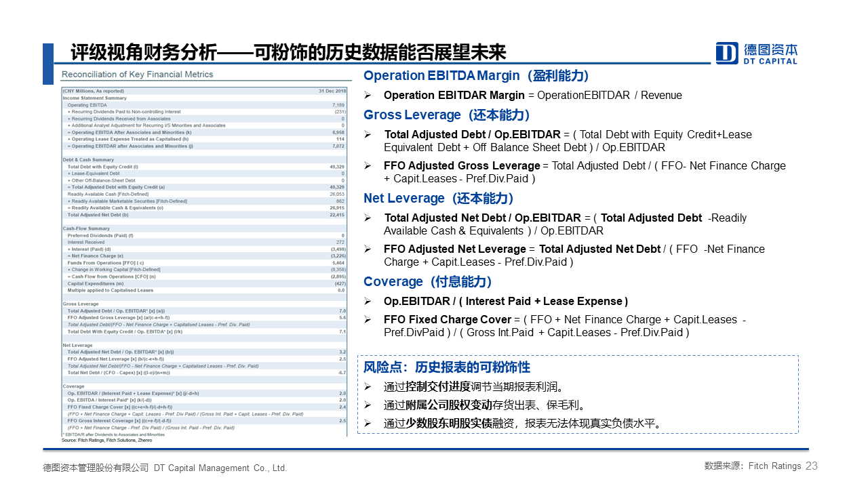868x488 pixels.
Task: Click the 'Coverage (付息能力)' blue heading
Action: (x=428, y=281)
